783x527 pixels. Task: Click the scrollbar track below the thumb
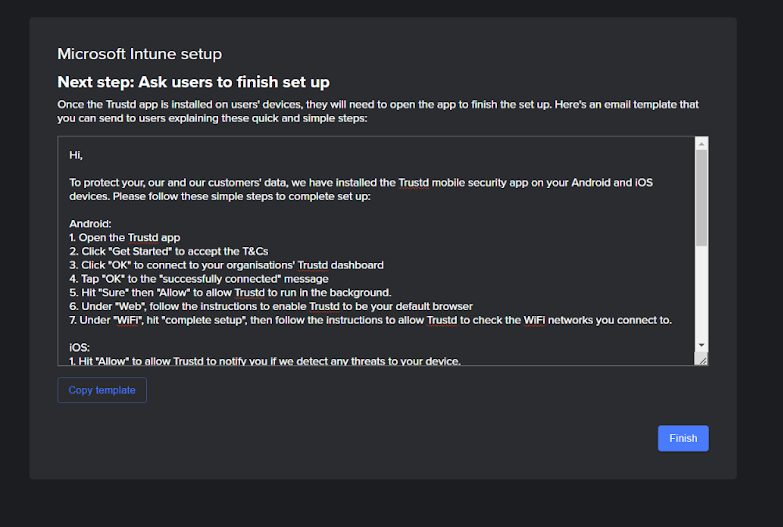tap(702, 293)
